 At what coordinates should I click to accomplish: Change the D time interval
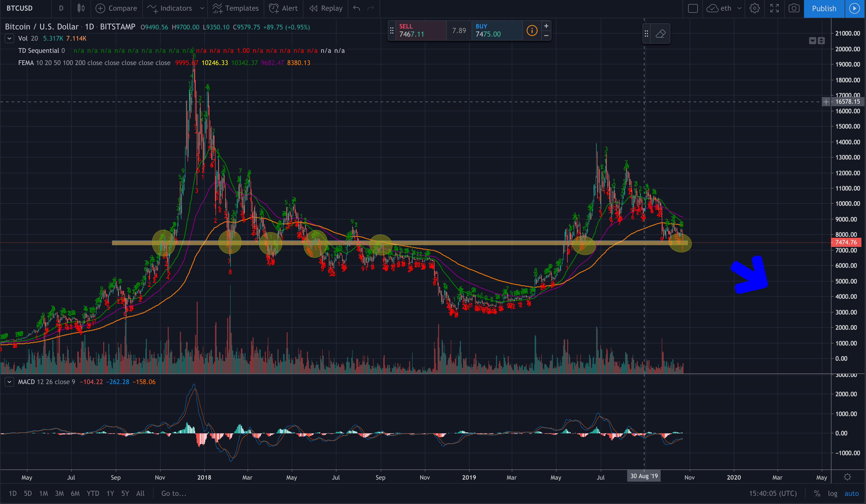tap(61, 8)
